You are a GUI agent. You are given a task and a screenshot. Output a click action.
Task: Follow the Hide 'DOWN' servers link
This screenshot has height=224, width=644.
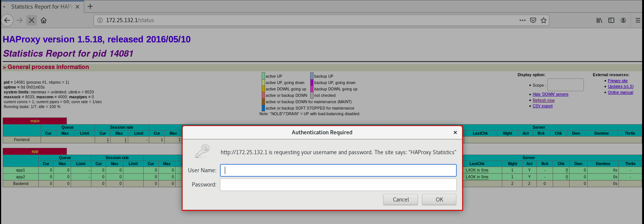click(550, 95)
